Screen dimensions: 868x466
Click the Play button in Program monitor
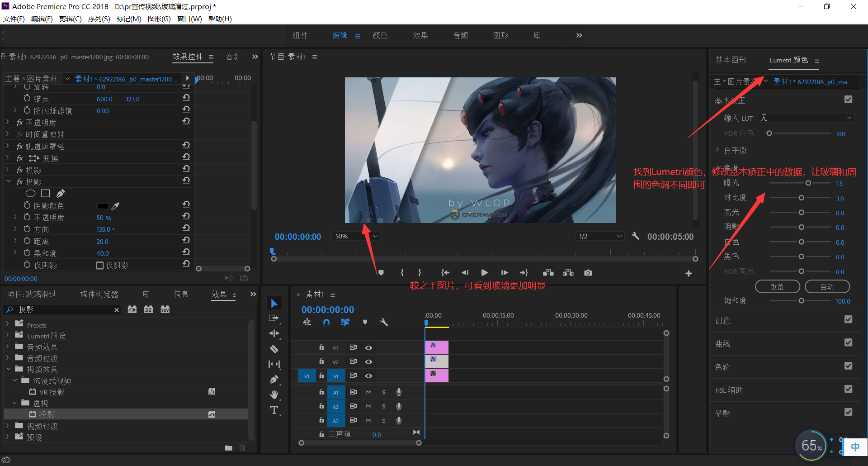485,273
